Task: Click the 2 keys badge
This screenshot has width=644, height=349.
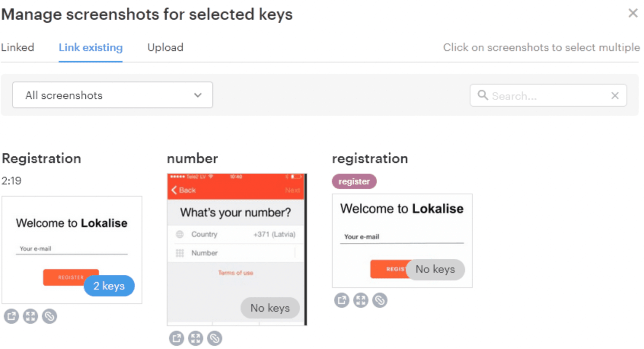Action: (109, 286)
